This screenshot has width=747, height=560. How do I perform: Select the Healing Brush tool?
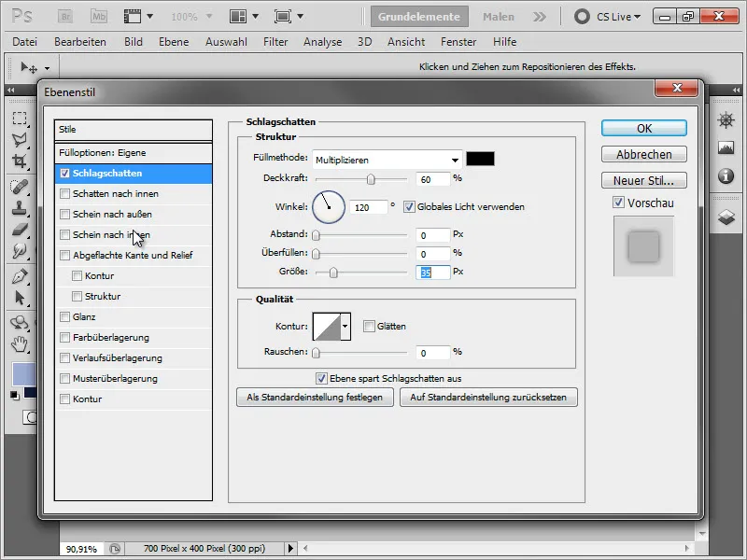pyautogui.click(x=20, y=187)
